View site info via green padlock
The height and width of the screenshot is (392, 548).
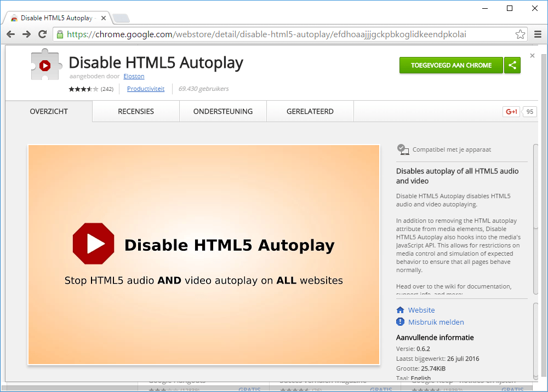pyautogui.click(x=60, y=34)
